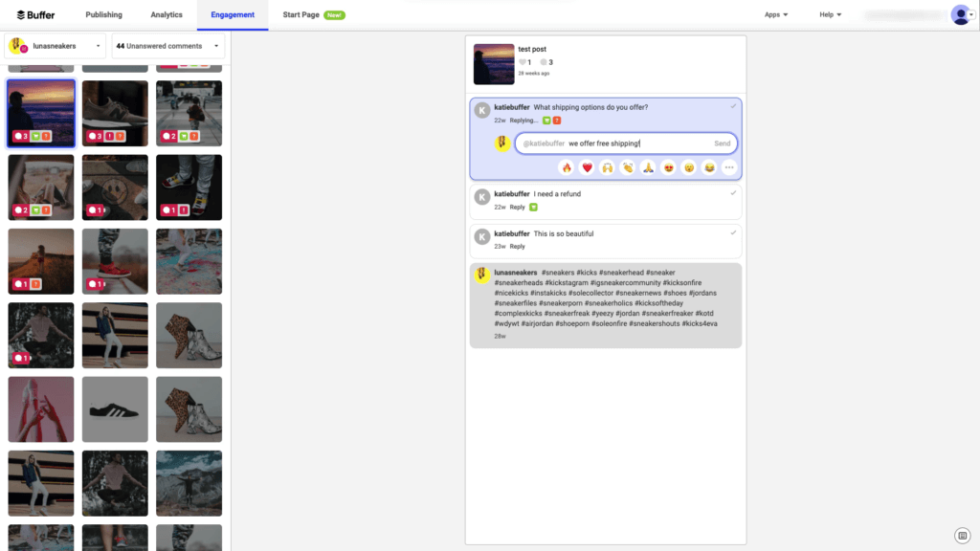Insert the fire emoji into the reply
The image size is (980, 551).
pos(567,167)
